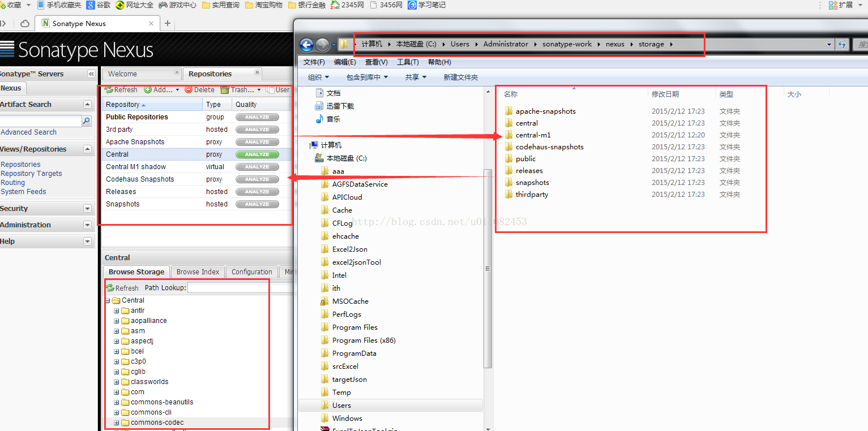The height and width of the screenshot is (431, 868).
Task: Select the 本地磁盘 (C:) drive icon
Action: click(320, 158)
